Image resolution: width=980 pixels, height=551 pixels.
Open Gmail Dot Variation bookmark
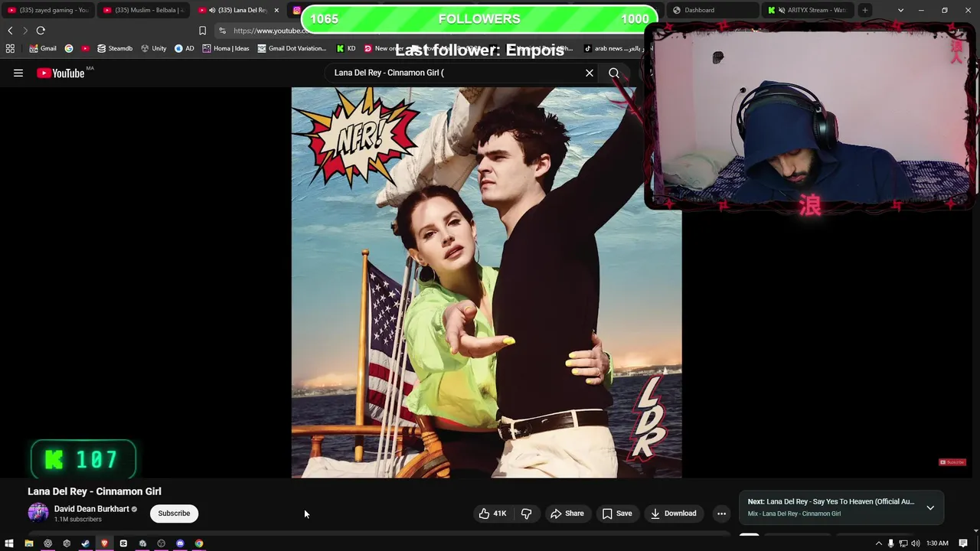292,48
